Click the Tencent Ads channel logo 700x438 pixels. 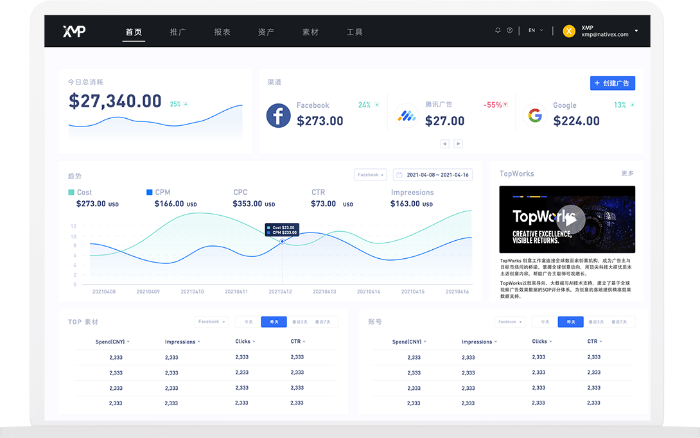[x=408, y=116]
